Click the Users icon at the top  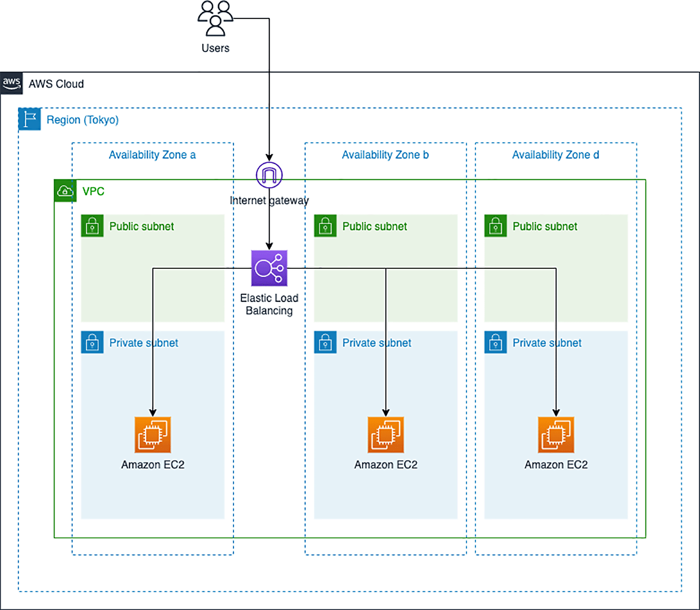pyautogui.click(x=215, y=20)
